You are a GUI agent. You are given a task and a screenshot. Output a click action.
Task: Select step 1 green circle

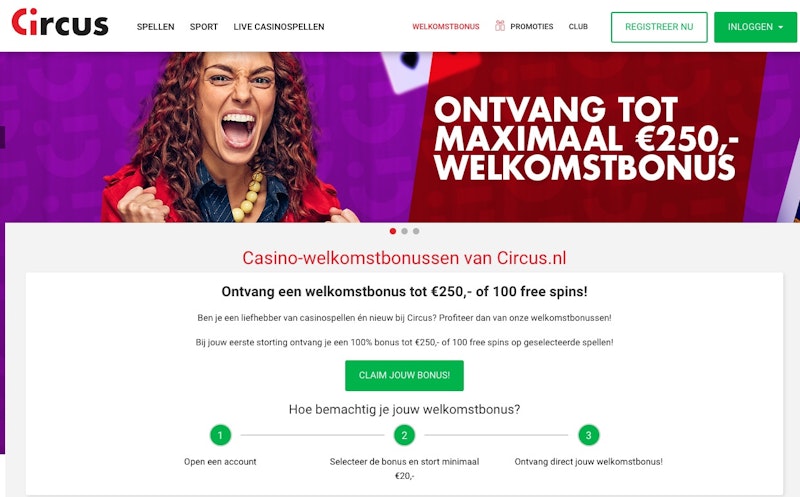point(220,435)
